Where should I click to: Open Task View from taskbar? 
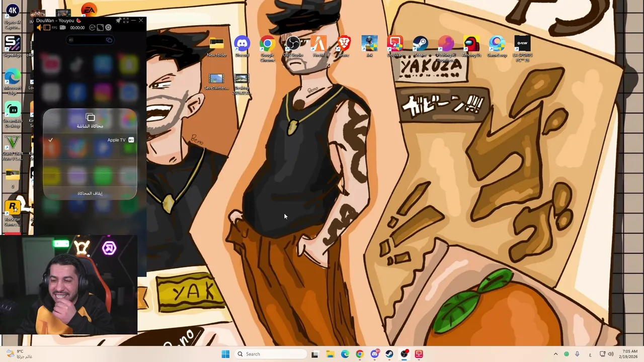314,354
